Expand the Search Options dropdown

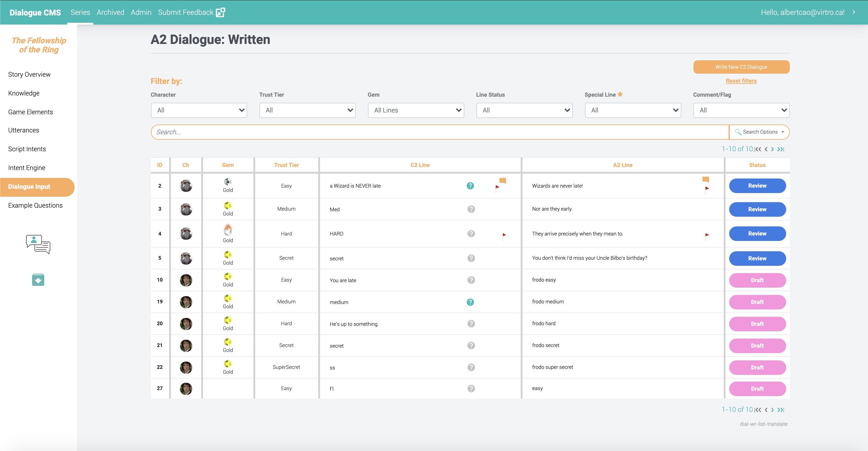[760, 132]
